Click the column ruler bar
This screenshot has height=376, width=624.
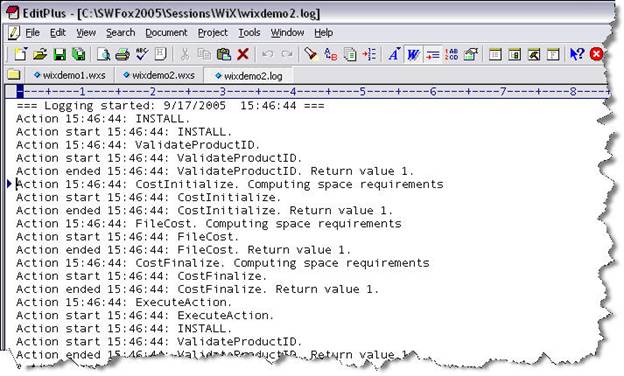click(312, 92)
